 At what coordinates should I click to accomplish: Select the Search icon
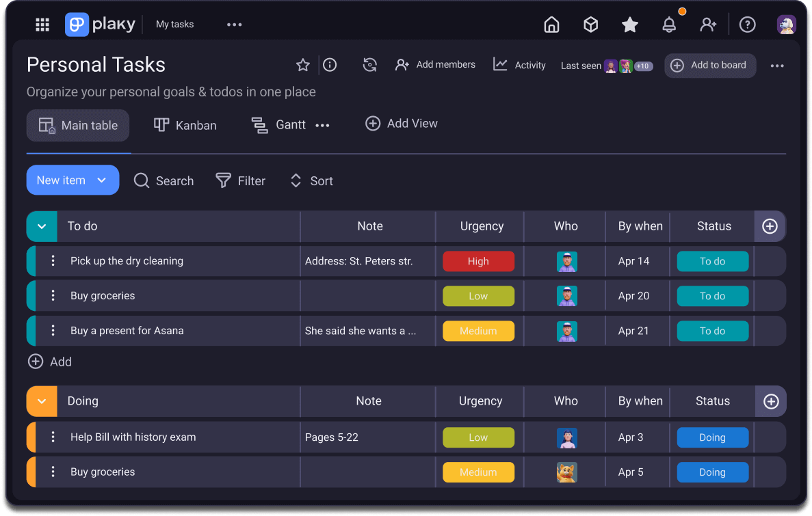[x=141, y=180]
